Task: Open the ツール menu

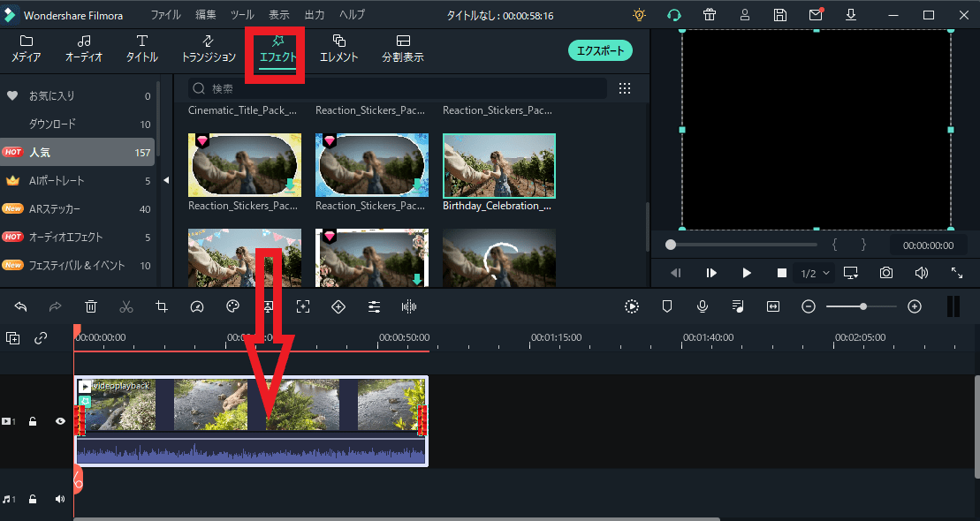Action: (242, 15)
